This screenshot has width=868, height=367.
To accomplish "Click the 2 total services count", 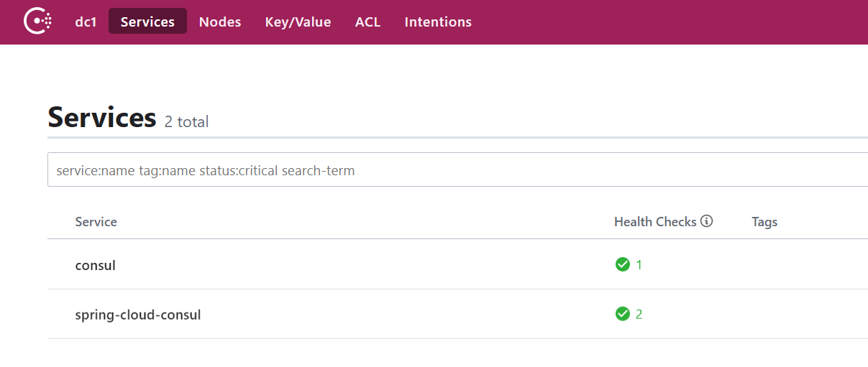I will (186, 122).
